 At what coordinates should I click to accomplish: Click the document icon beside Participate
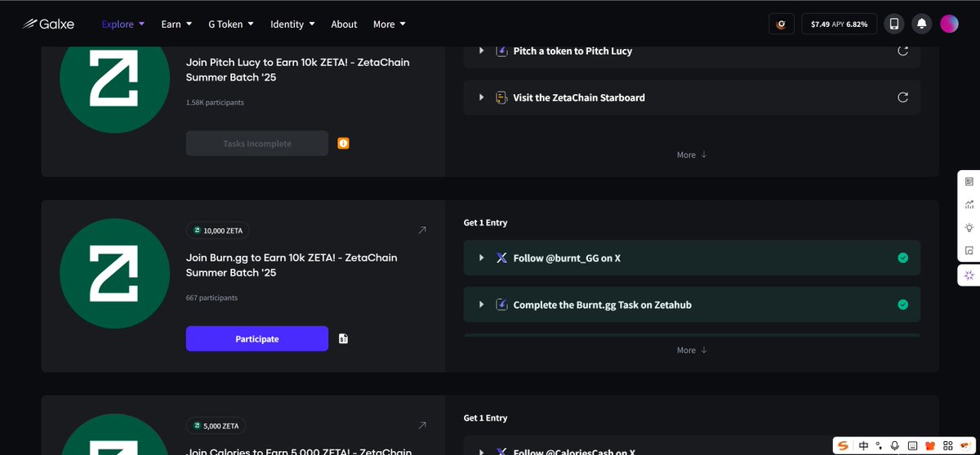click(344, 338)
